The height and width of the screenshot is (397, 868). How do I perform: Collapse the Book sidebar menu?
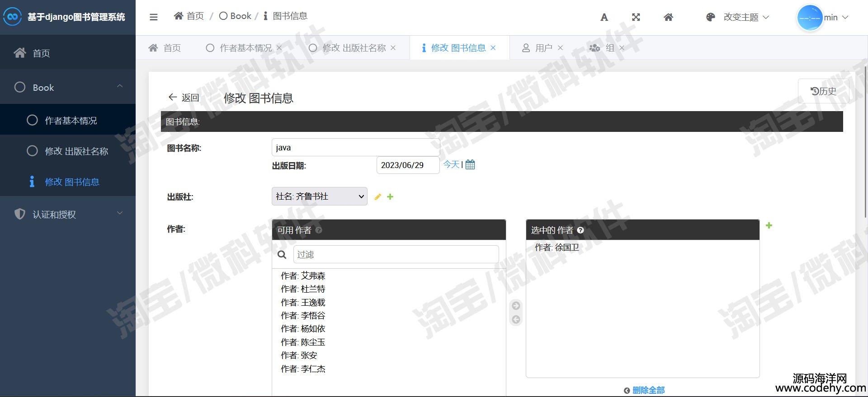point(68,87)
